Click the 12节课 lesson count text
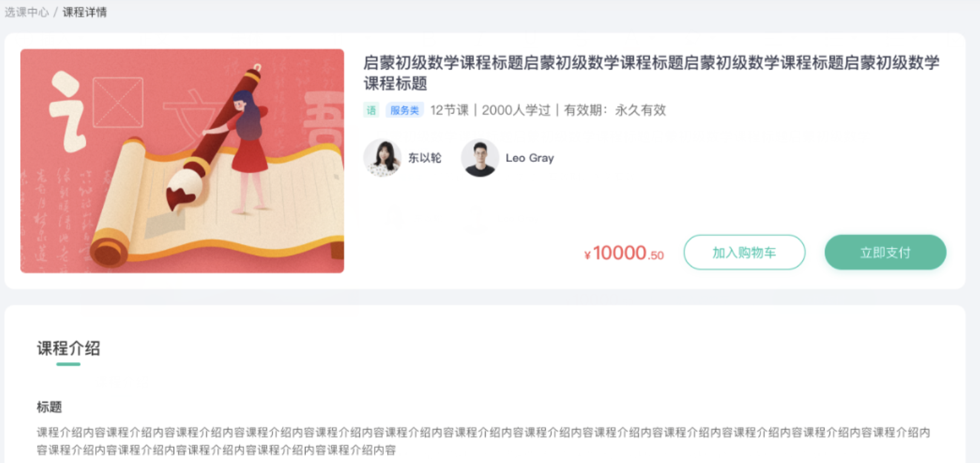Screen dimensions: 980x463 pos(449,110)
